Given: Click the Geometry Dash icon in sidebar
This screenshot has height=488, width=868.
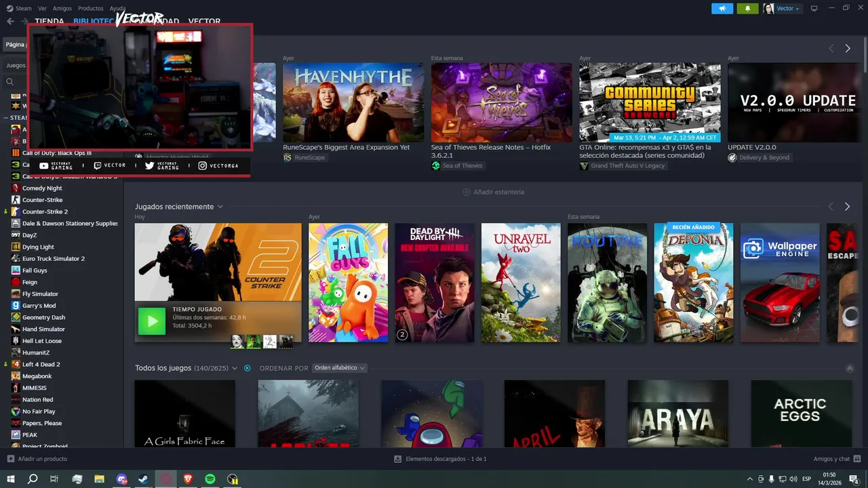Looking at the screenshot, I should click(16, 317).
